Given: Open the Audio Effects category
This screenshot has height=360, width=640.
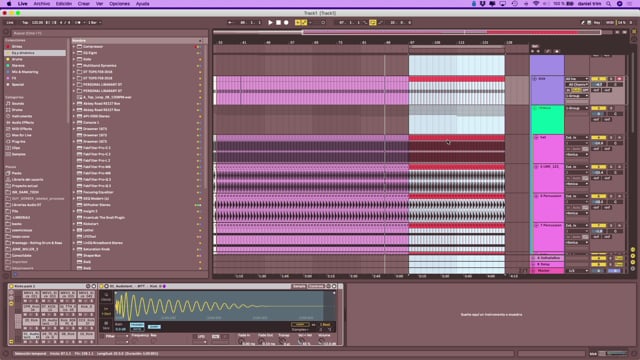Looking at the screenshot, I should click(22, 122).
